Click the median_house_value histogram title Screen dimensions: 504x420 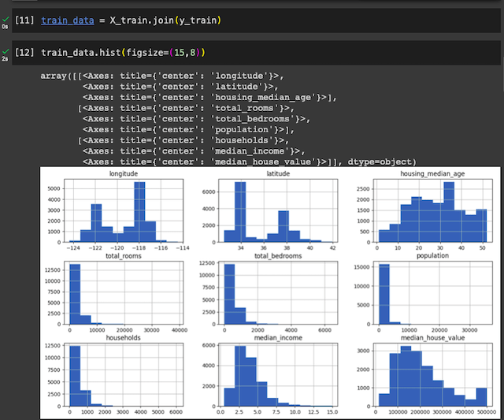coord(432,338)
